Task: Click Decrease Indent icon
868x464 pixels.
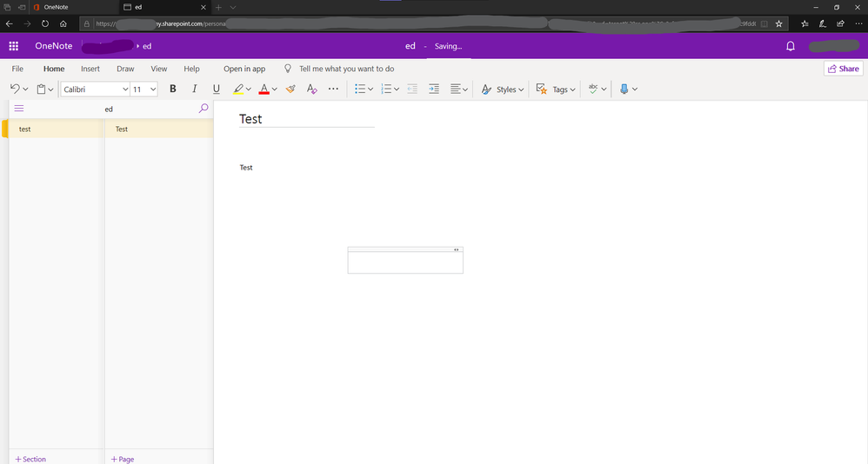Action: coord(412,89)
